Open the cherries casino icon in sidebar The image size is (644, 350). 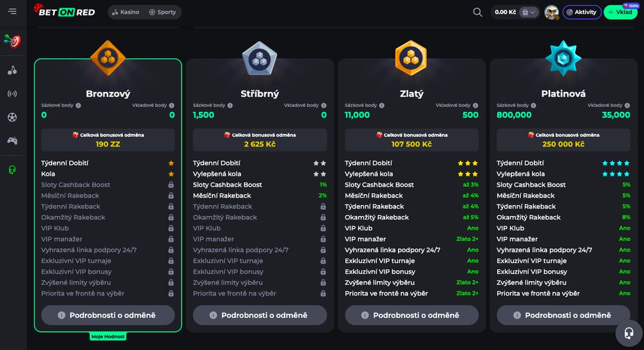12,70
